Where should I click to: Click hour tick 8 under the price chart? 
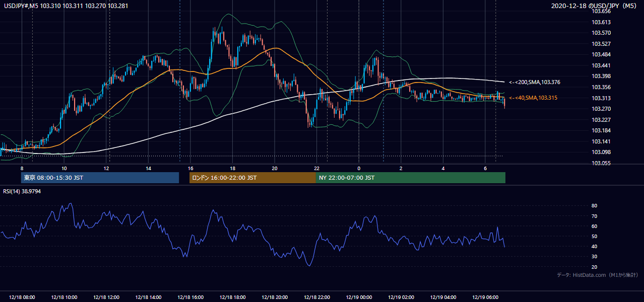pyautogui.click(x=22, y=168)
